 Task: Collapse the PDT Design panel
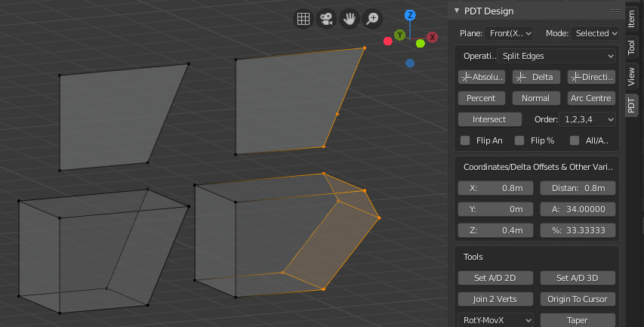[x=457, y=11]
